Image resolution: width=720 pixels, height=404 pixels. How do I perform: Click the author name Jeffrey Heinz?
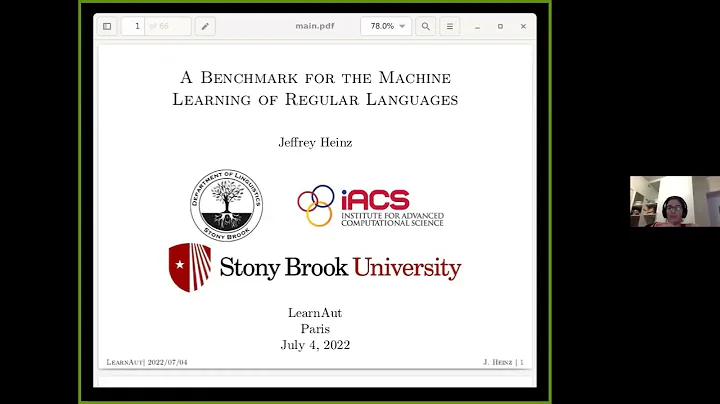point(315,142)
